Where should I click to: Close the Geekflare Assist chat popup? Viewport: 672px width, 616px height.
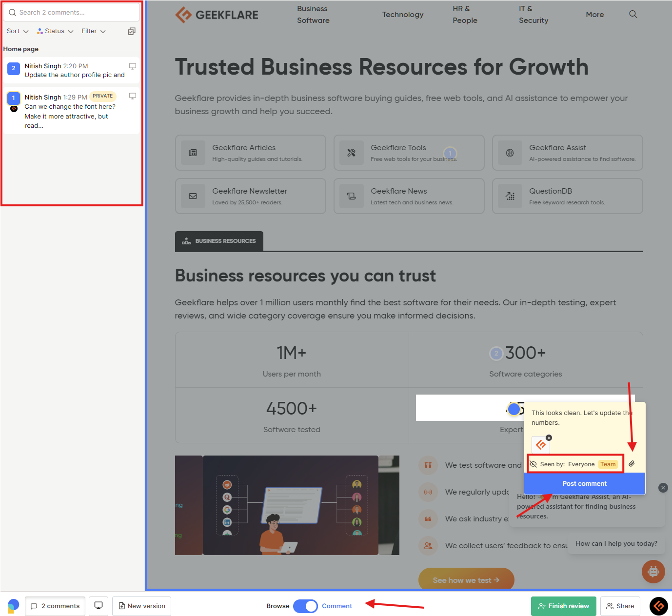(x=663, y=488)
